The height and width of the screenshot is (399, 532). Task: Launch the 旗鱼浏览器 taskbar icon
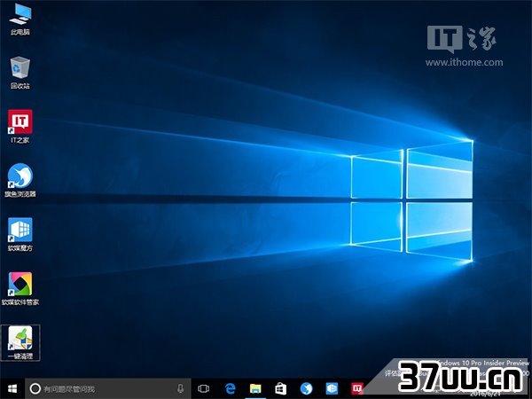click(307, 388)
